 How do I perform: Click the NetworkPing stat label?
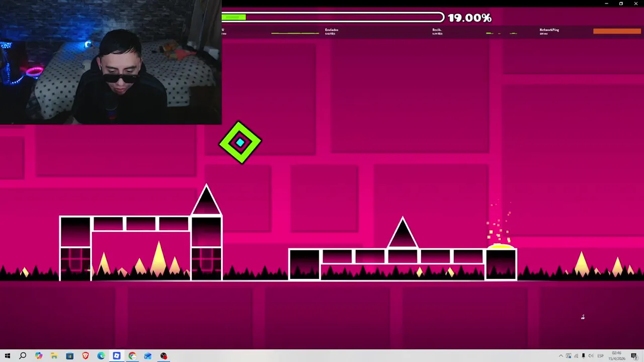[549, 30]
